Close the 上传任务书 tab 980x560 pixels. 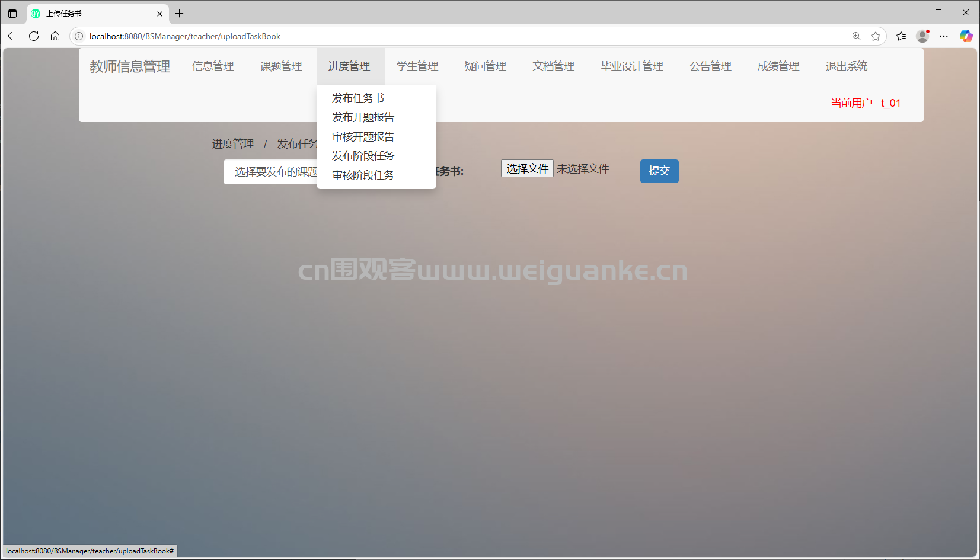pos(159,14)
